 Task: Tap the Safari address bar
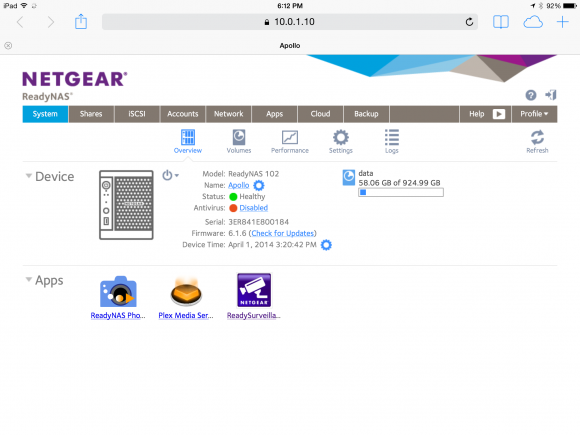(290, 22)
